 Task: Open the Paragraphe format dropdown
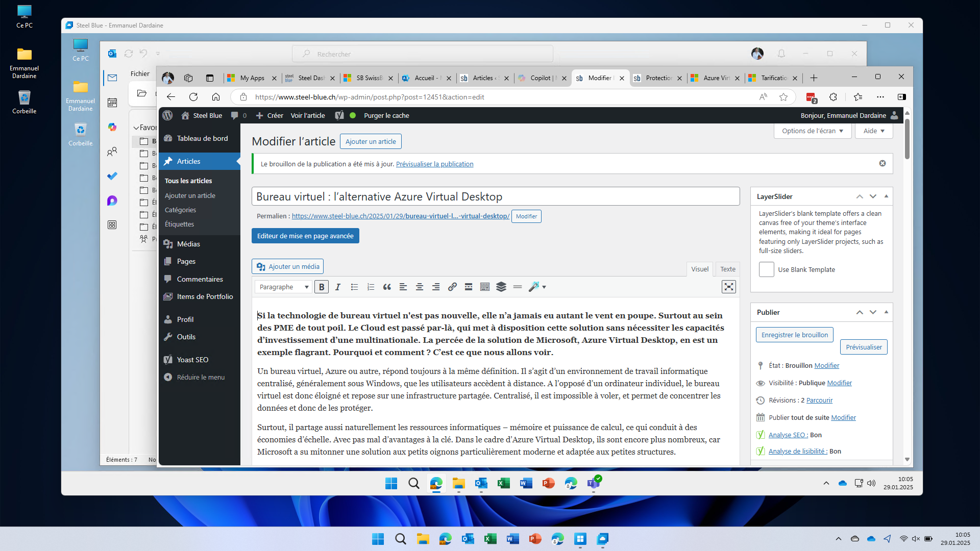point(283,287)
